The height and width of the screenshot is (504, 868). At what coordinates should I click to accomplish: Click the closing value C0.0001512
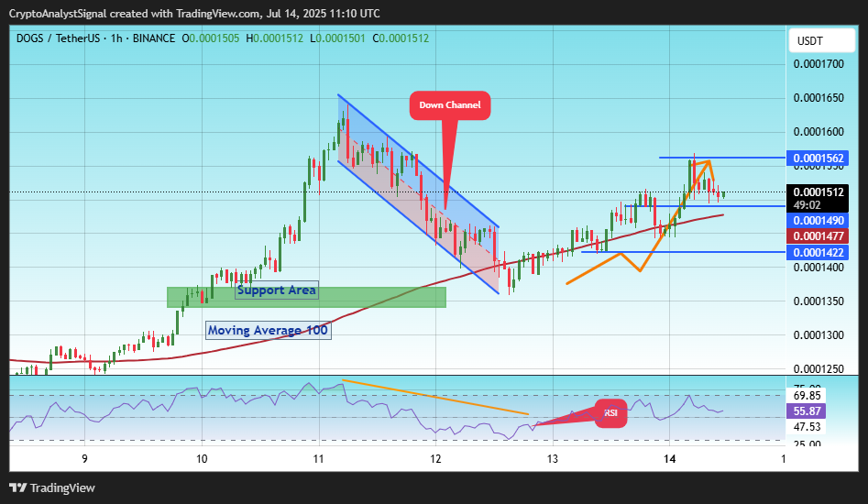pyautogui.click(x=401, y=38)
